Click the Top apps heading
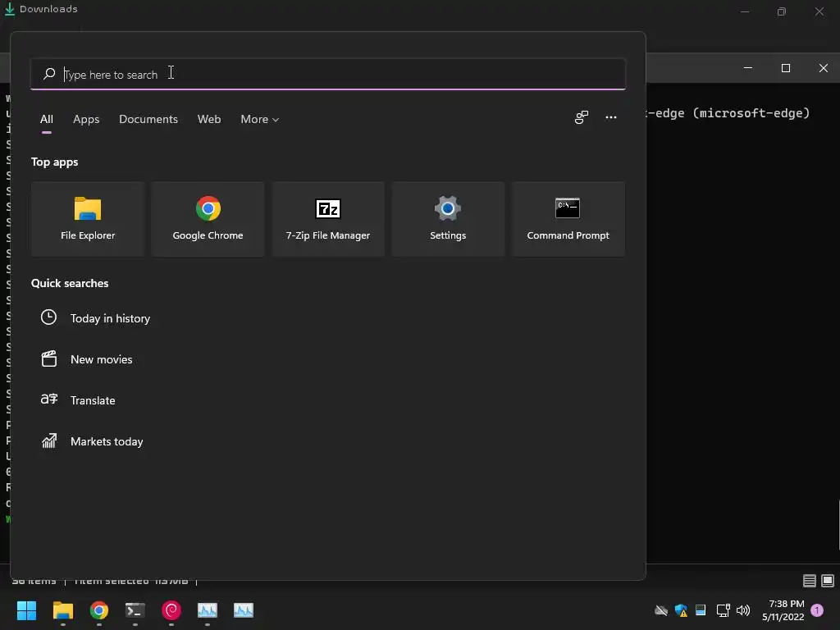Image resolution: width=840 pixels, height=630 pixels. (x=55, y=162)
